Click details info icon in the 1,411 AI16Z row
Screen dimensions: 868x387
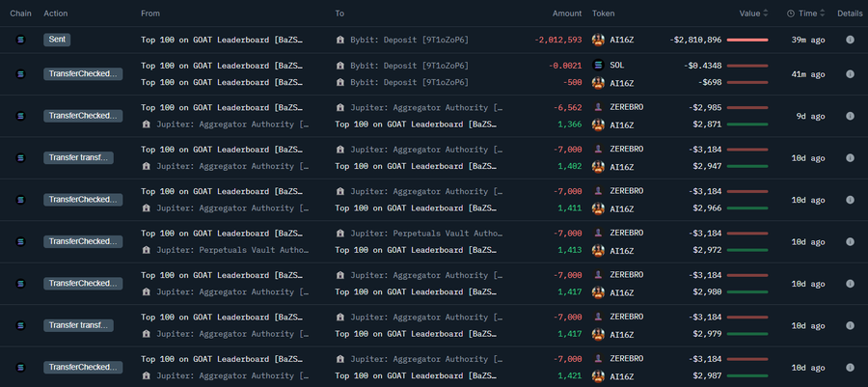pos(850,200)
